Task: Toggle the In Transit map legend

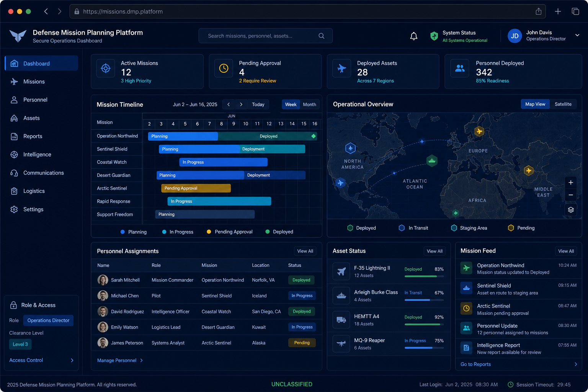Action: coord(413,228)
